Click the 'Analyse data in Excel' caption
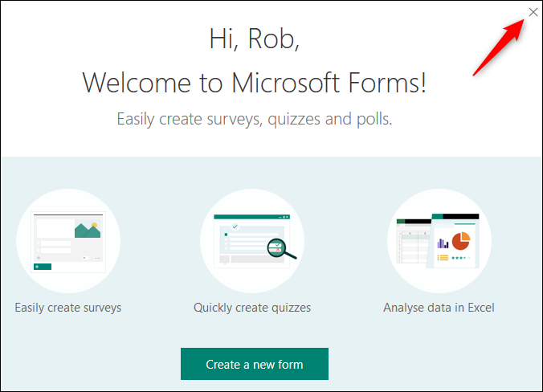Image resolution: width=543 pixels, height=392 pixels. coord(439,307)
